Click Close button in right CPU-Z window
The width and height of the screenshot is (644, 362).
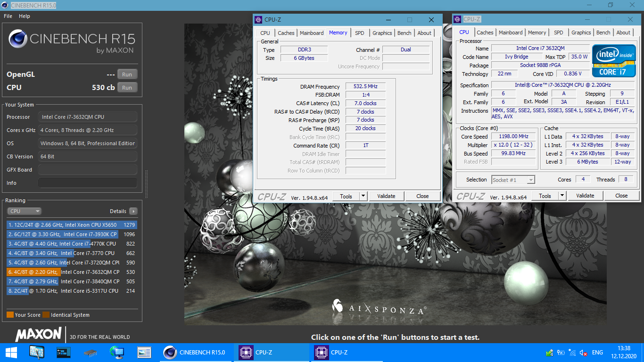[621, 196]
